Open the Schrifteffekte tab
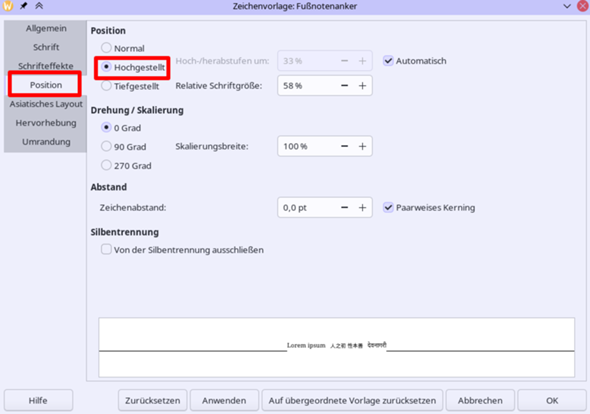The height and width of the screenshot is (414, 590). tap(46, 66)
